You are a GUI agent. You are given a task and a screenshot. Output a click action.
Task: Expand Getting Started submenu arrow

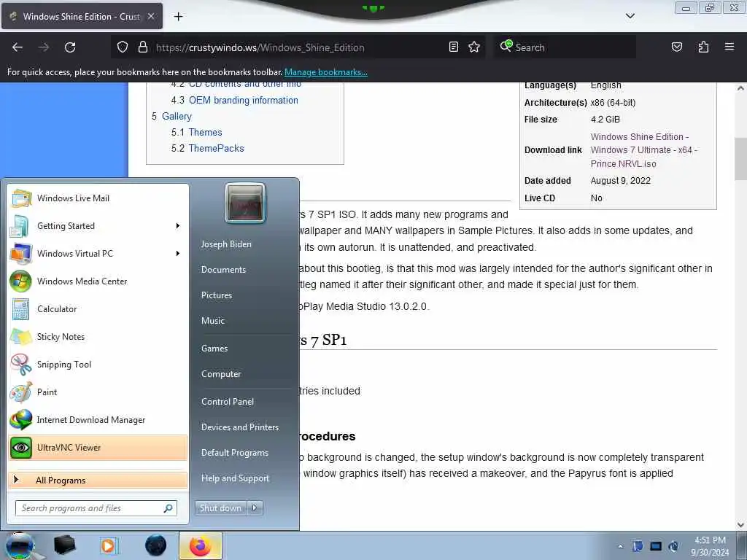click(178, 226)
